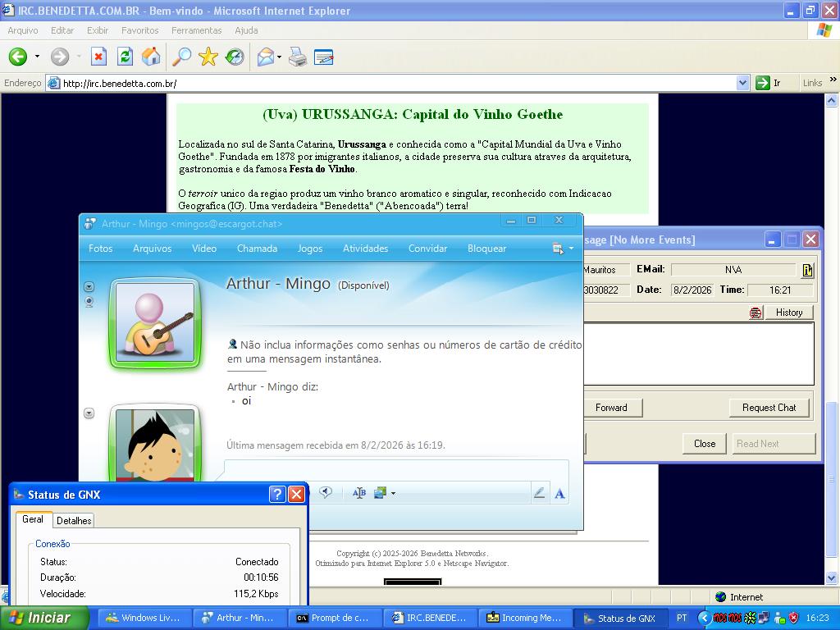Toggle the webcam icon beside contact picture
The height and width of the screenshot is (630, 840).
point(89,302)
